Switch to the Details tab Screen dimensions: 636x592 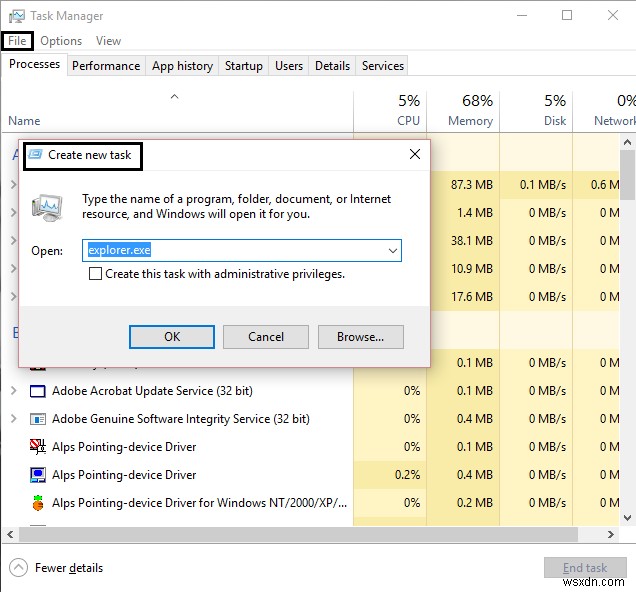click(x=332, y=66)
